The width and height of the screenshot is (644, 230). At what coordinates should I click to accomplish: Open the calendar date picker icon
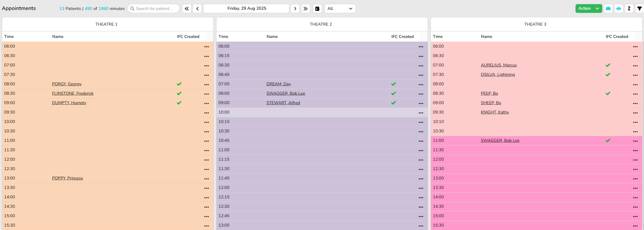(317, 8)
